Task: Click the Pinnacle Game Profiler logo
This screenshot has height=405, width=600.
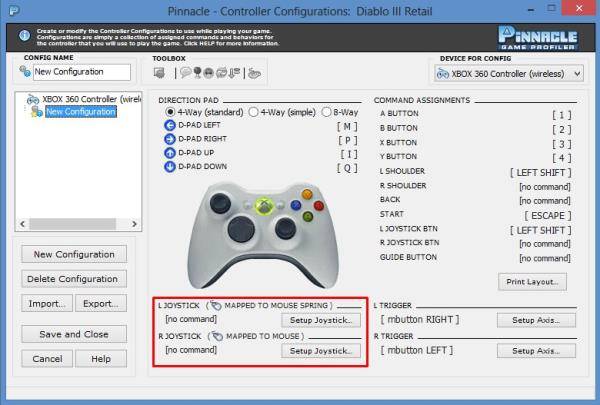Action: [538, 38]
